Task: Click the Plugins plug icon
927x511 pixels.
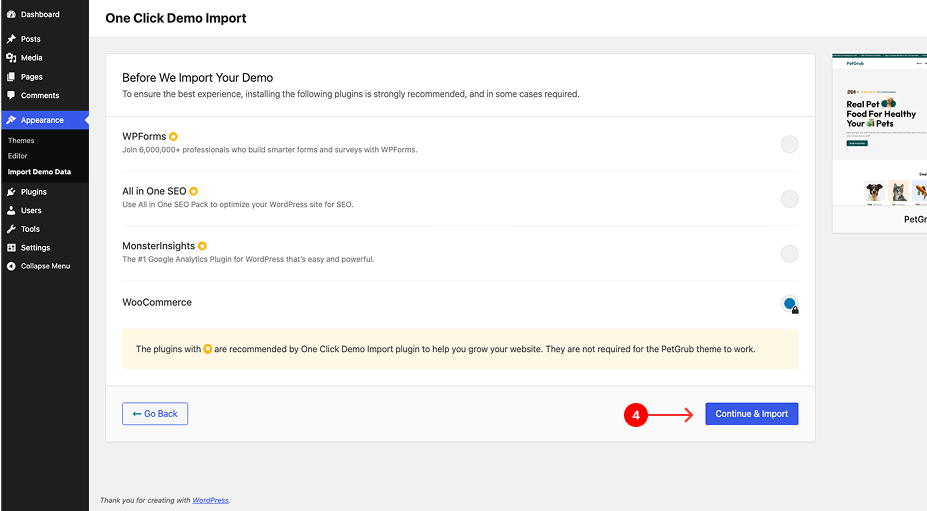Action: 11,192
